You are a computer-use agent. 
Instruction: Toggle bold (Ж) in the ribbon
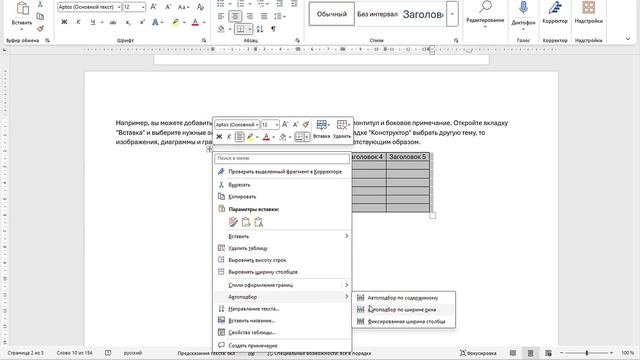pyautogui.click(x=64, y=22)
